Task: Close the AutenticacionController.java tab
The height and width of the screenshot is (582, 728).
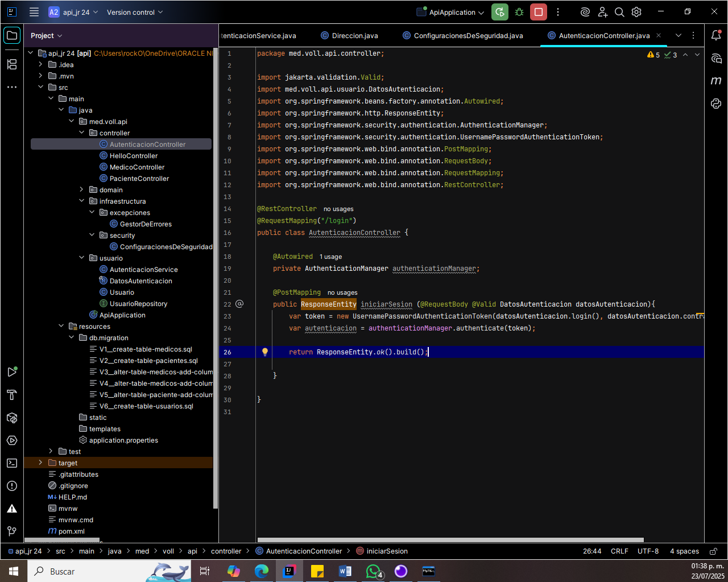Action: coord(659,35)
